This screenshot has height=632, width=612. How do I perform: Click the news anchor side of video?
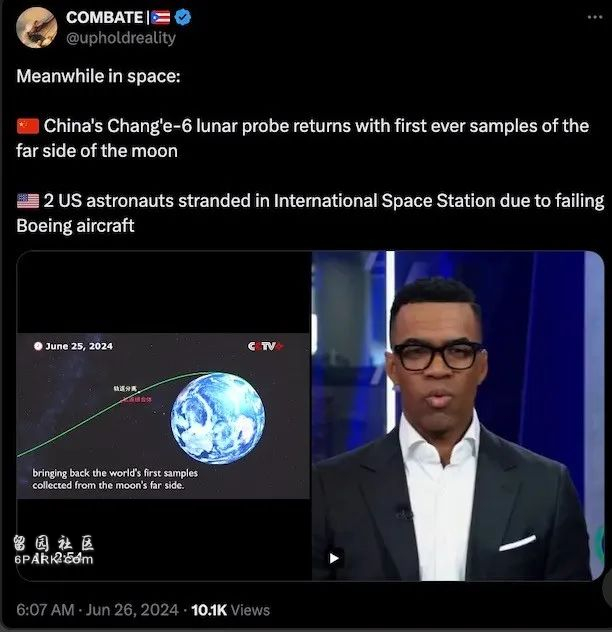pos(458,416)
